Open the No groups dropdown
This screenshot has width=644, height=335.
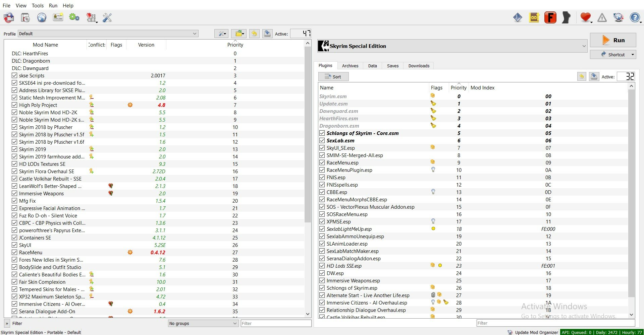(x=203, y=323)
